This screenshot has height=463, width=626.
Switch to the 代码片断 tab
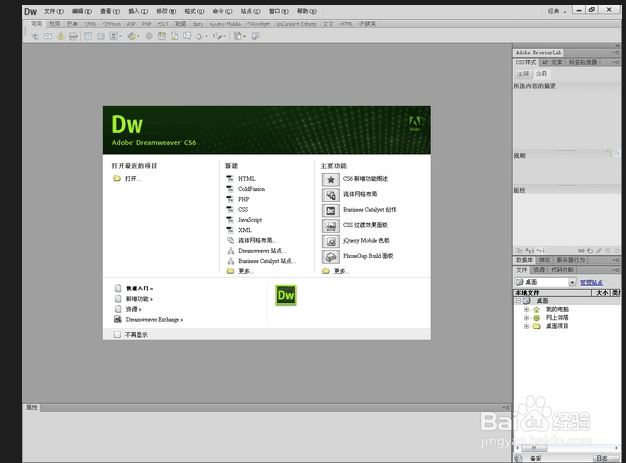[x=562, y=270]
